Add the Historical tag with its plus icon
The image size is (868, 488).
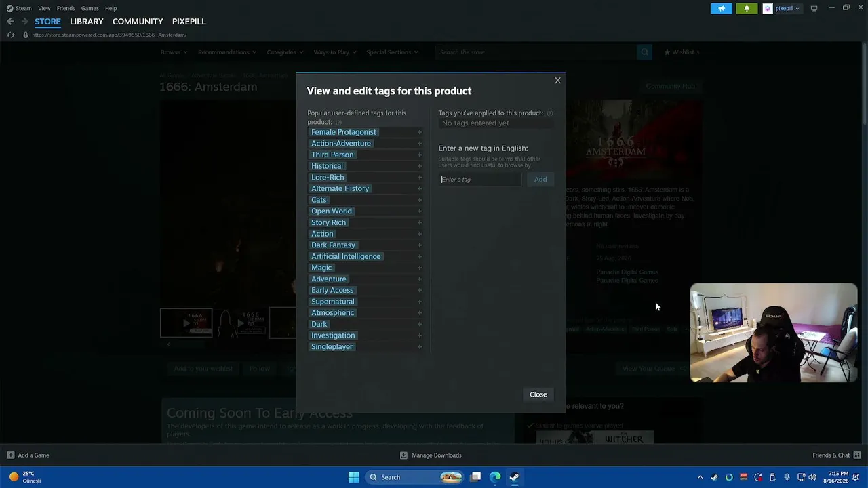coord(420,166)
